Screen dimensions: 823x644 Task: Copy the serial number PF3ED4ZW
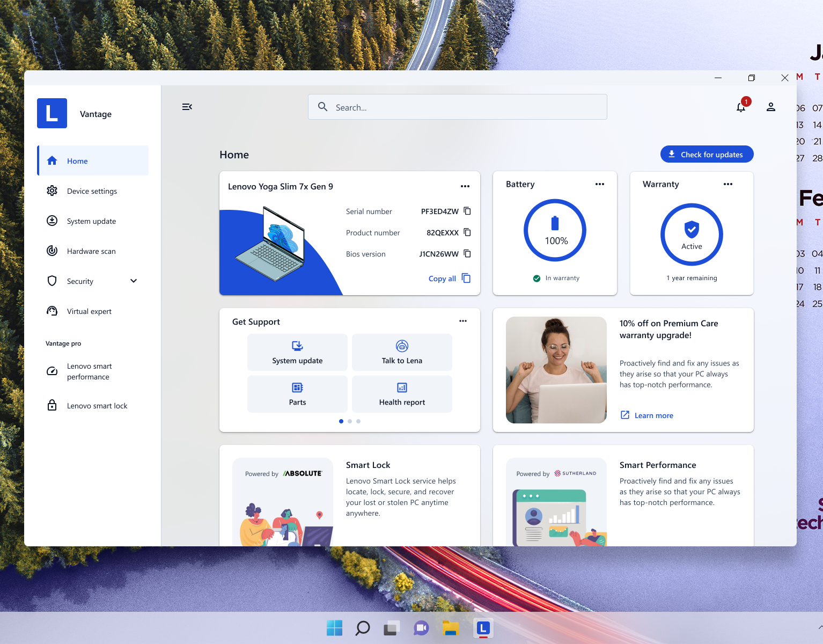(x=467, y=211)
